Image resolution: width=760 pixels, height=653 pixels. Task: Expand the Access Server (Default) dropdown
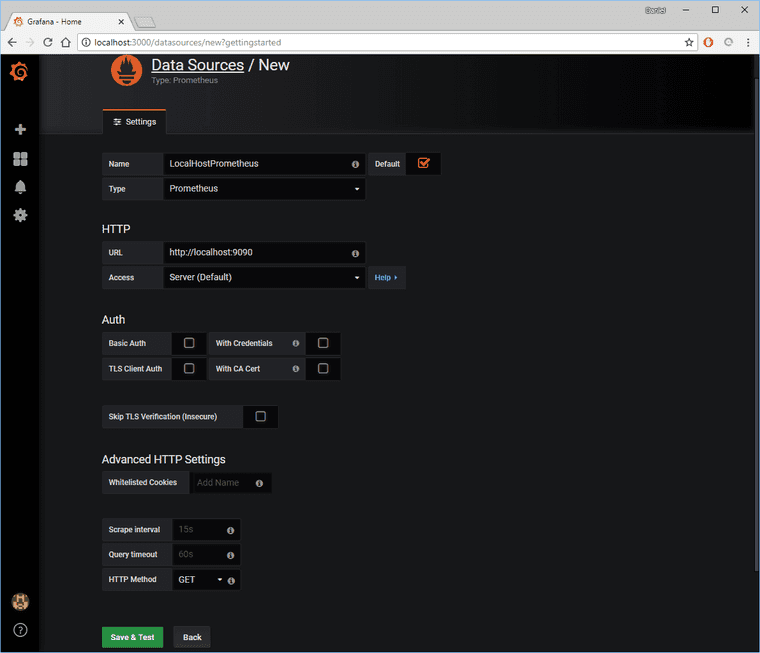(x=264, y=277)
